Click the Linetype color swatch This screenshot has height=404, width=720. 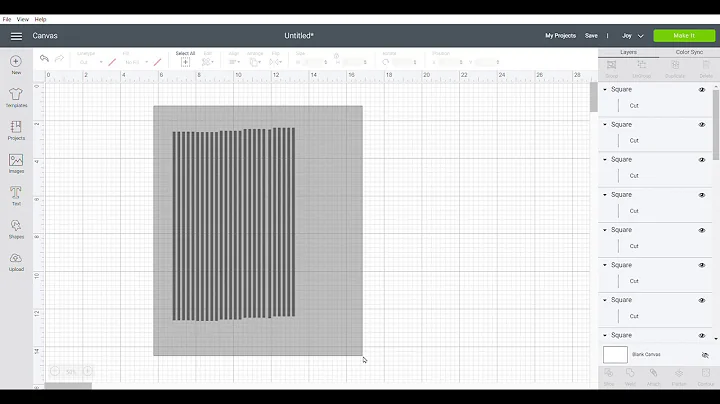point(112,62)
